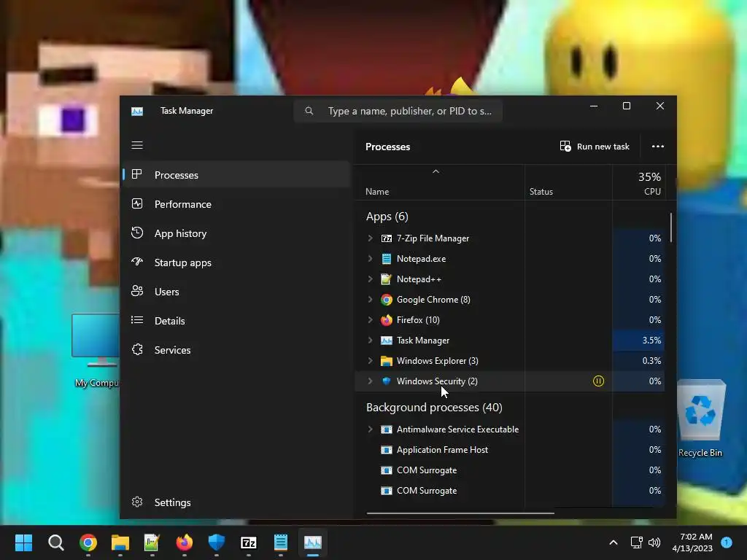The image size is (747, 560).
Task: Open File Explorer from the taskbar
Action: pos(120,542)
